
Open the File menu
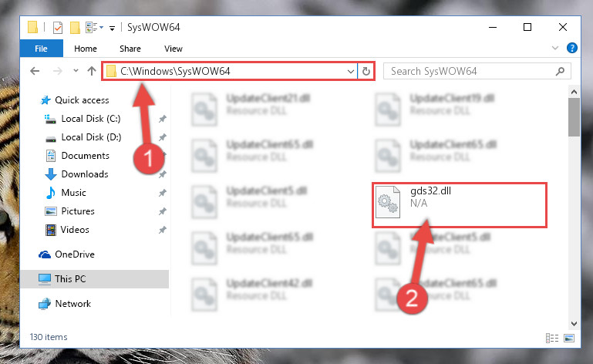(x=41, y=49)
